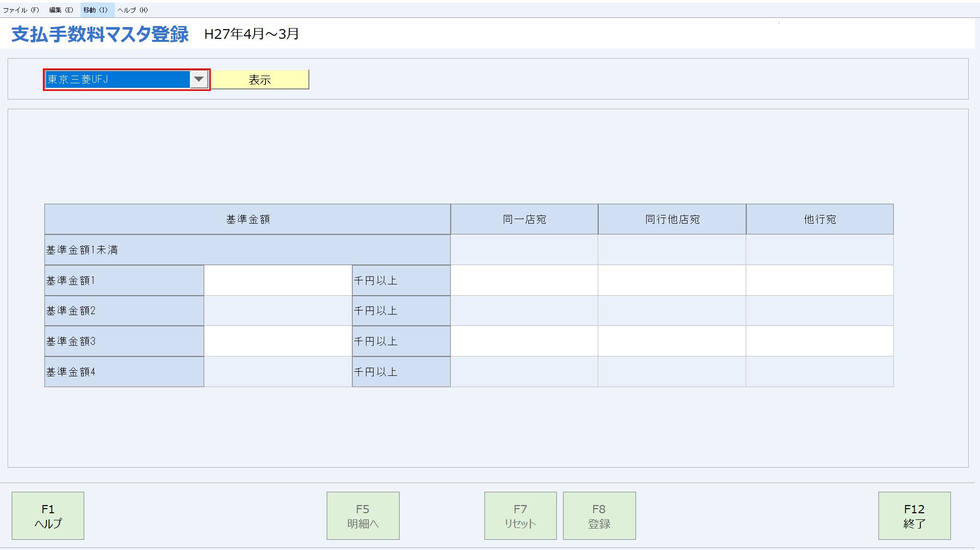
Task: Click the 基準金額1 amount input field
Action: click(x=278, y=280)
